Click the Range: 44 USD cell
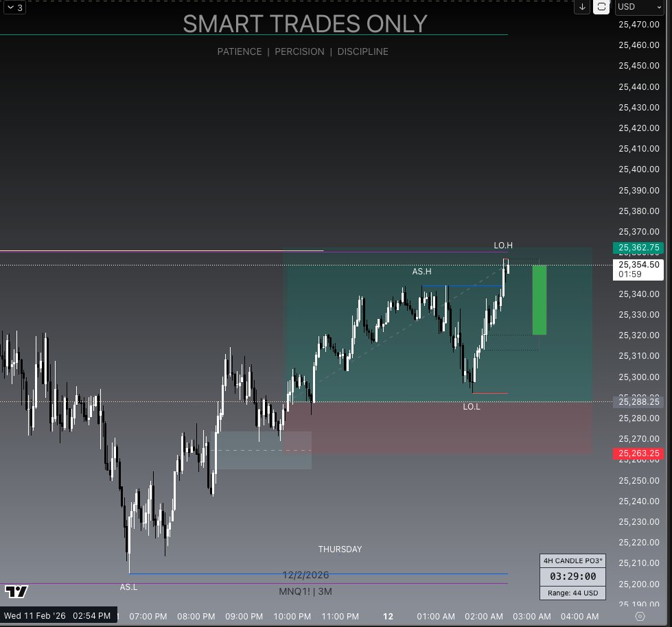This screenshot has width=672, height=627. point(572,593)
